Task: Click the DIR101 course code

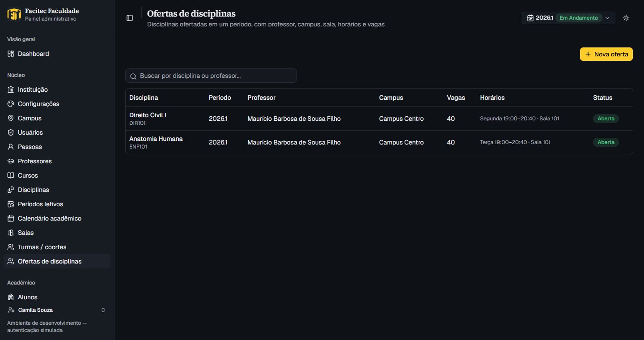Action: tap(137, 123)
